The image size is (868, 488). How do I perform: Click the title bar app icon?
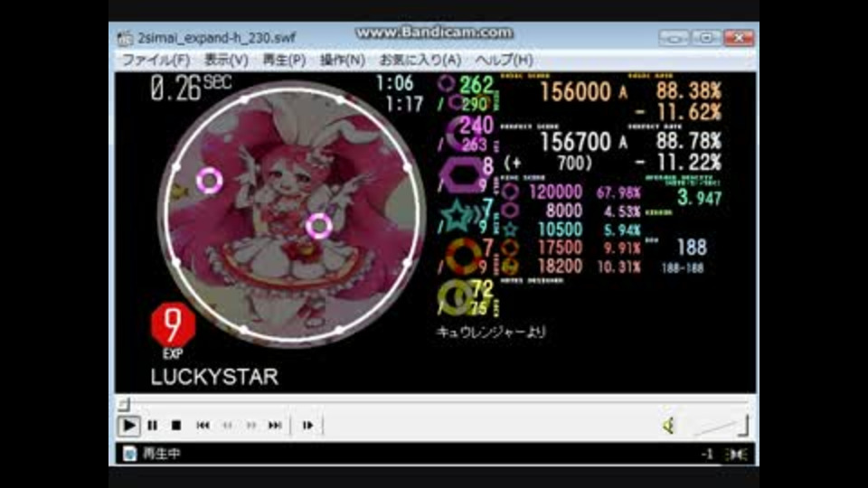125,38
